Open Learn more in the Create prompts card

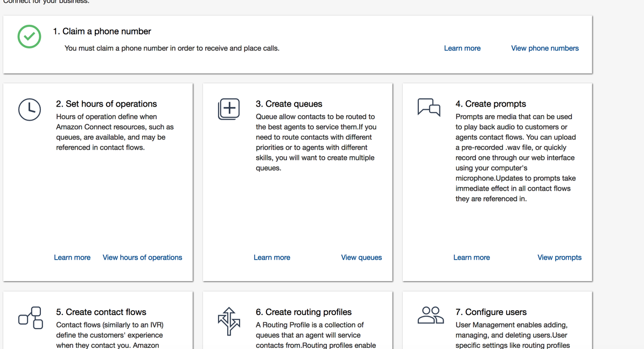[x=471, y=257]
